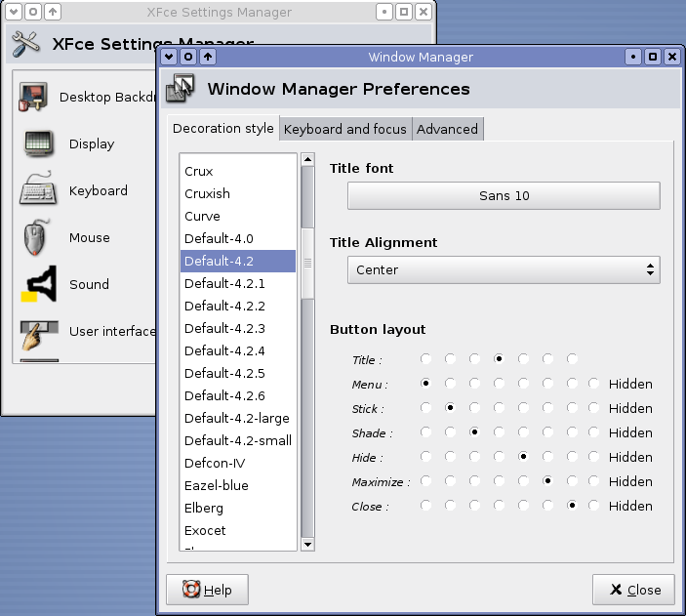Select the first Menu position radio button
The height and width of the screenshot is (616, 686).
coord(425,384)
